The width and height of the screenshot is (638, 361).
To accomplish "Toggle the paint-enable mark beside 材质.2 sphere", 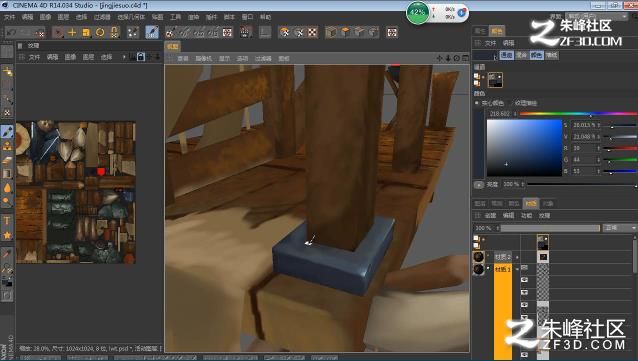I will (x=488, y=256).
